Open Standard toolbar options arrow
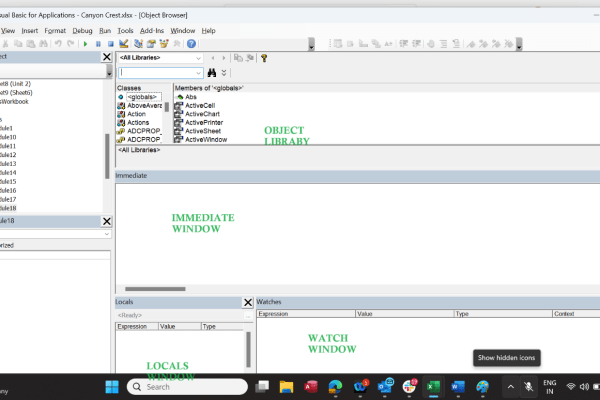The image size is (600, 400). click(x=311, y=44)
